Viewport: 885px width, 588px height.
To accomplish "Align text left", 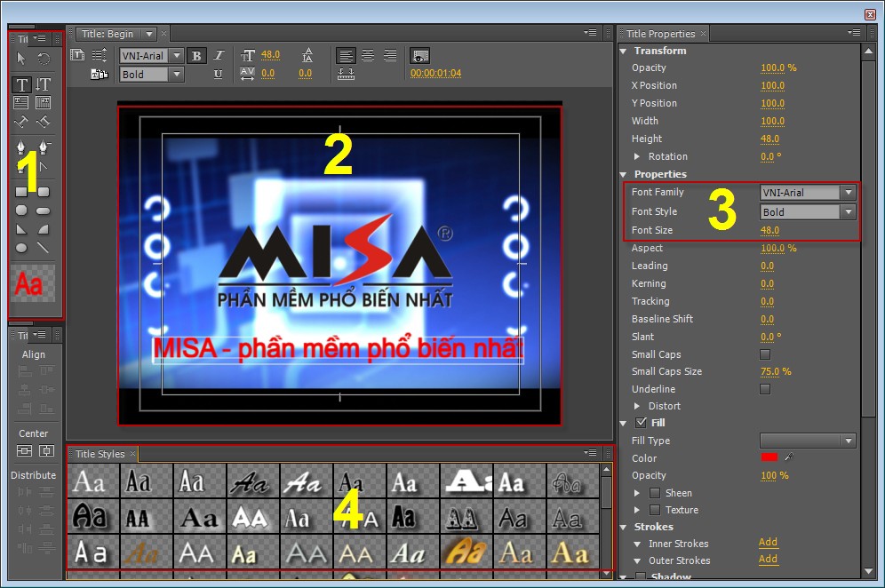I will (346, 55).
